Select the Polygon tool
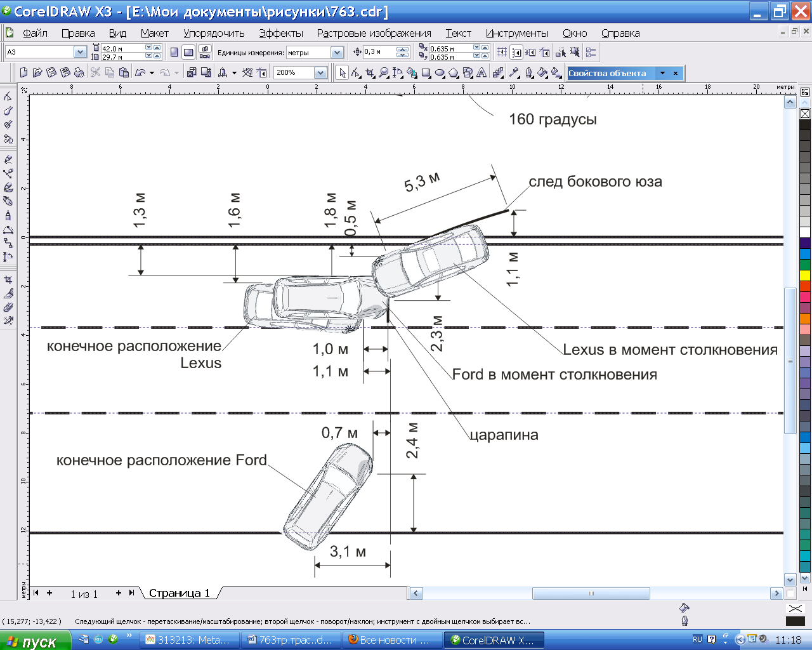The width and height of the screenshot is (812, 650). click(454, 73)
